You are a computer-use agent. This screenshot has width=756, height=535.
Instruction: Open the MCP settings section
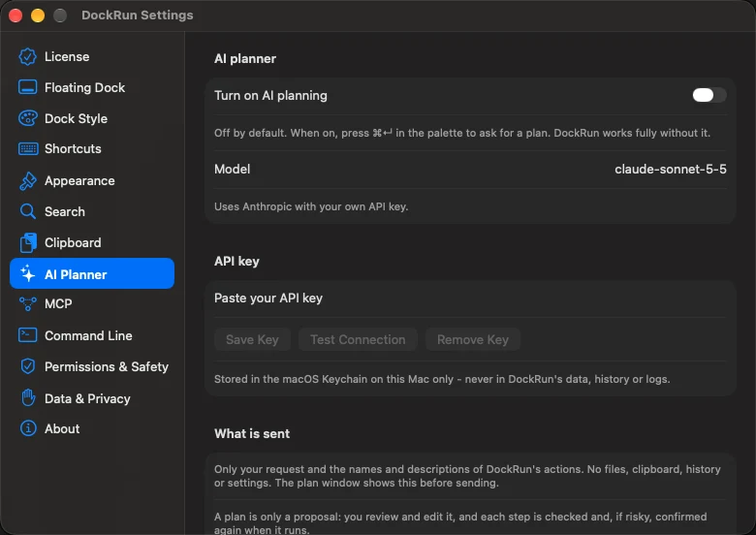[x=58, y=303]
